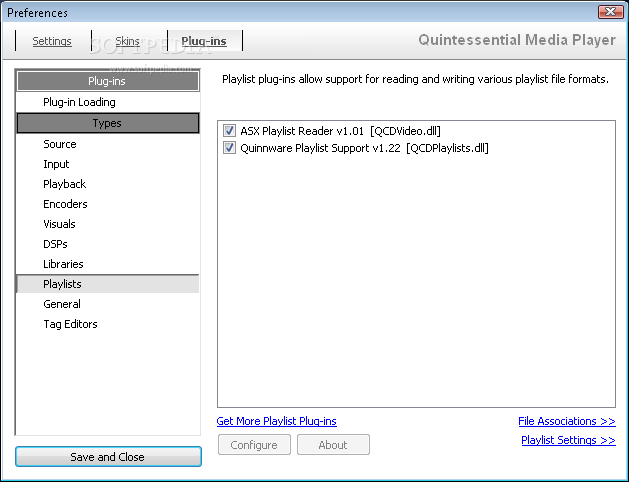
Task: Uncheck ASX Playlist Reader checkbox
Action: (229, 131)
